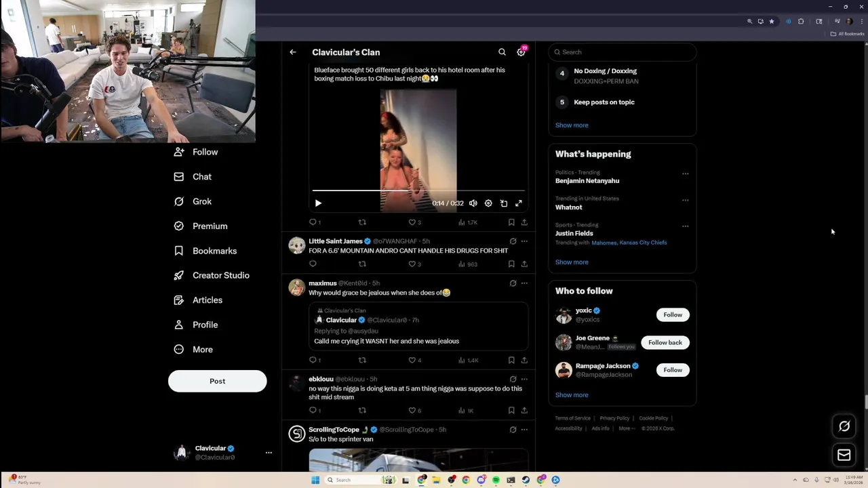The width and height of the screenshot is (868, 488).
Task: Bookmark the Blueface video post
Action: [511, 222]
